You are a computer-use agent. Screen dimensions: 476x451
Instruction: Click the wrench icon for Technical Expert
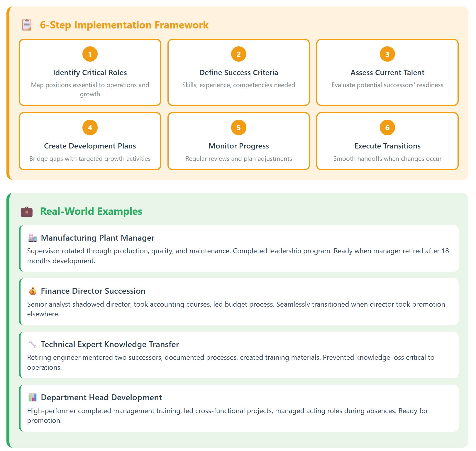pos(33,344)
